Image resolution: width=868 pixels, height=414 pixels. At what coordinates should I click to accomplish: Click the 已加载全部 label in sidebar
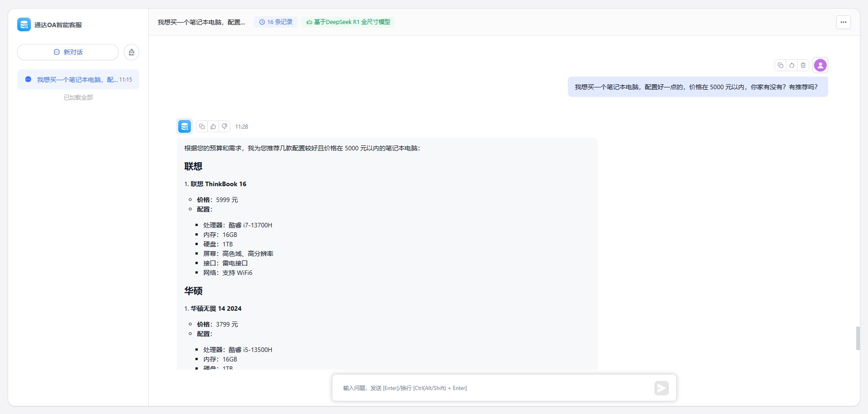(x=78, y=97)
